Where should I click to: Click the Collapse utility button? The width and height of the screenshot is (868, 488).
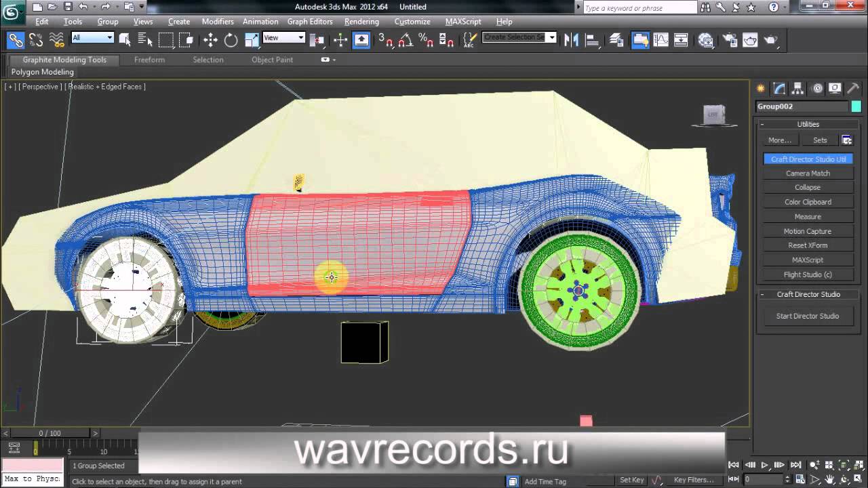pyautogui.click(x=808, y=187)
